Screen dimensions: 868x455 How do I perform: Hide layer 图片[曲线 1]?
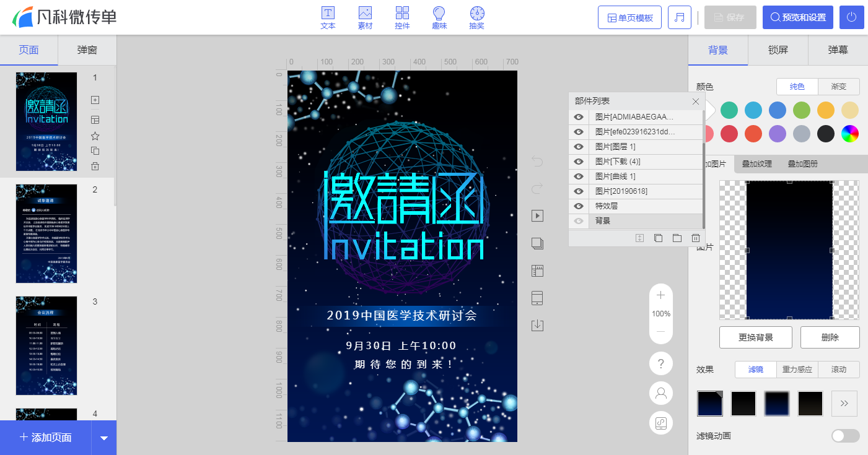tap(579, 176)
